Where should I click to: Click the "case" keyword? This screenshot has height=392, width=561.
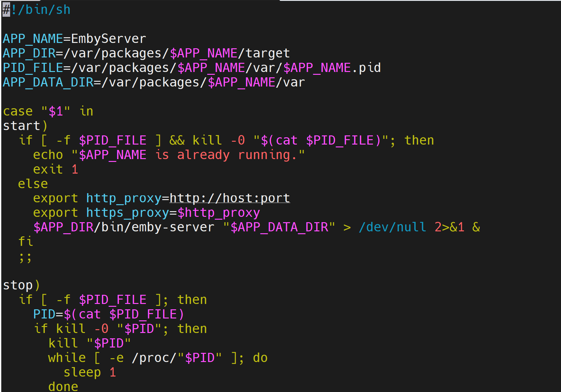pos(18,111)
